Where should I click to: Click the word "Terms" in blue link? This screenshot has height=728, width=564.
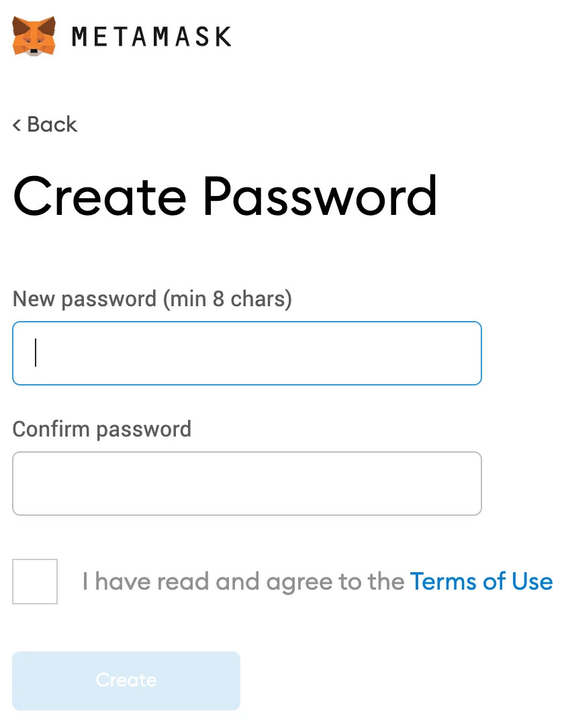(444, 582)
